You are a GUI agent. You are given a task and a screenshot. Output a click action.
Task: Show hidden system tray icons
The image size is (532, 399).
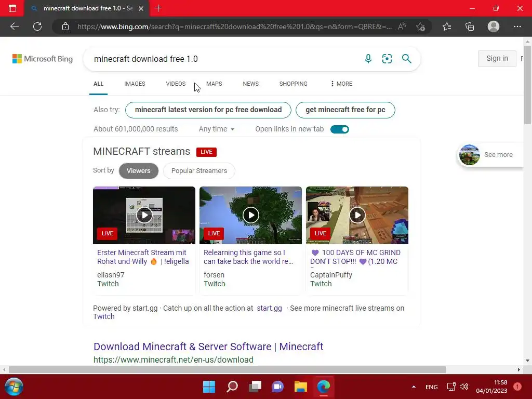(414, 387)
